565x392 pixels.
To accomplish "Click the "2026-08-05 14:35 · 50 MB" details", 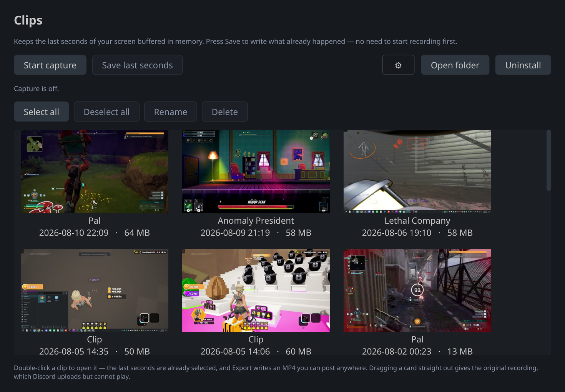I will pos(95,352).
